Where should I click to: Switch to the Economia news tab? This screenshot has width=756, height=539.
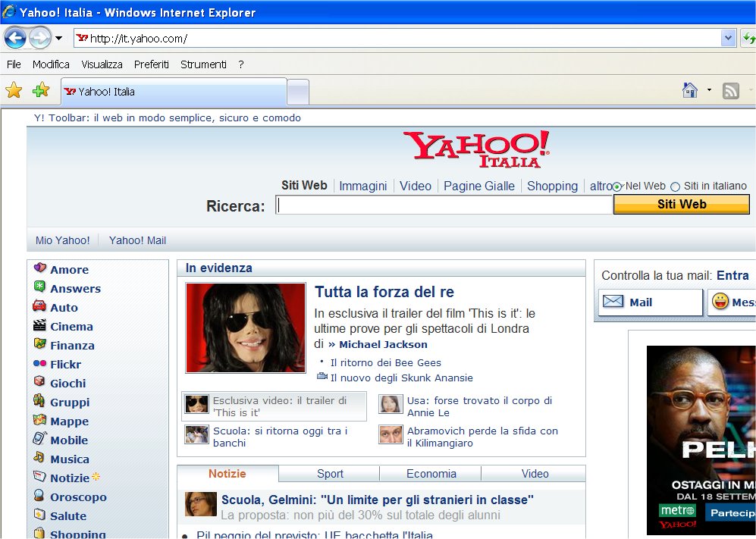click(x=431, y=474)
